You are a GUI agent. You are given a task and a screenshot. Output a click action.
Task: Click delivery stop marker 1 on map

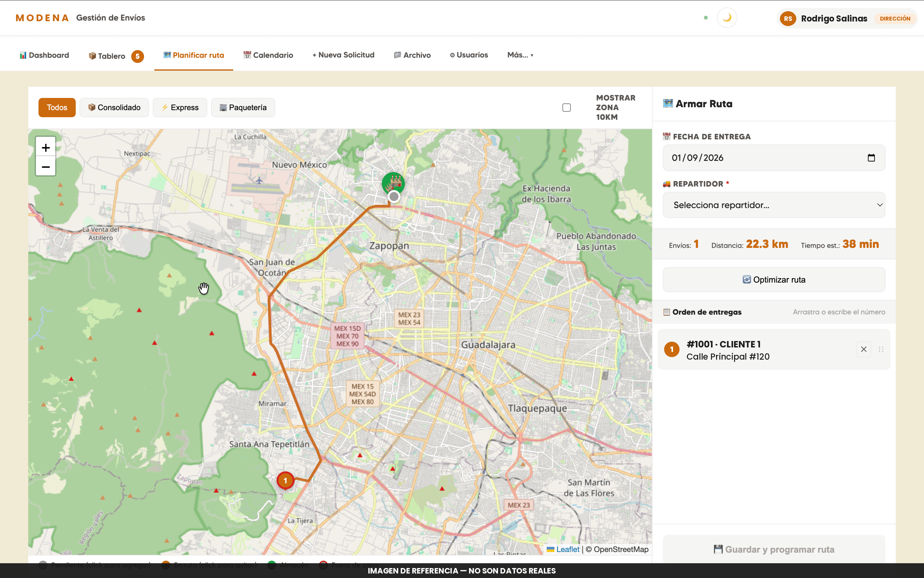pos(285,480)
